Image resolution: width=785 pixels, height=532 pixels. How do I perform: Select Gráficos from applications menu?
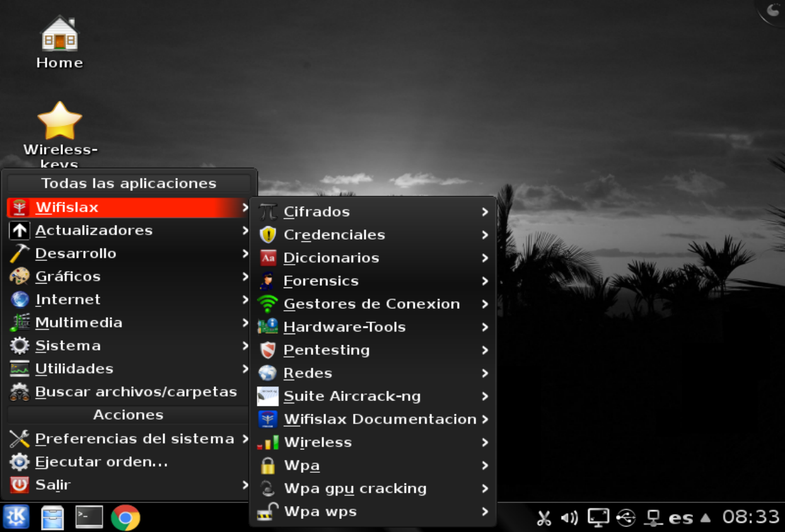(x=128, y=277)
